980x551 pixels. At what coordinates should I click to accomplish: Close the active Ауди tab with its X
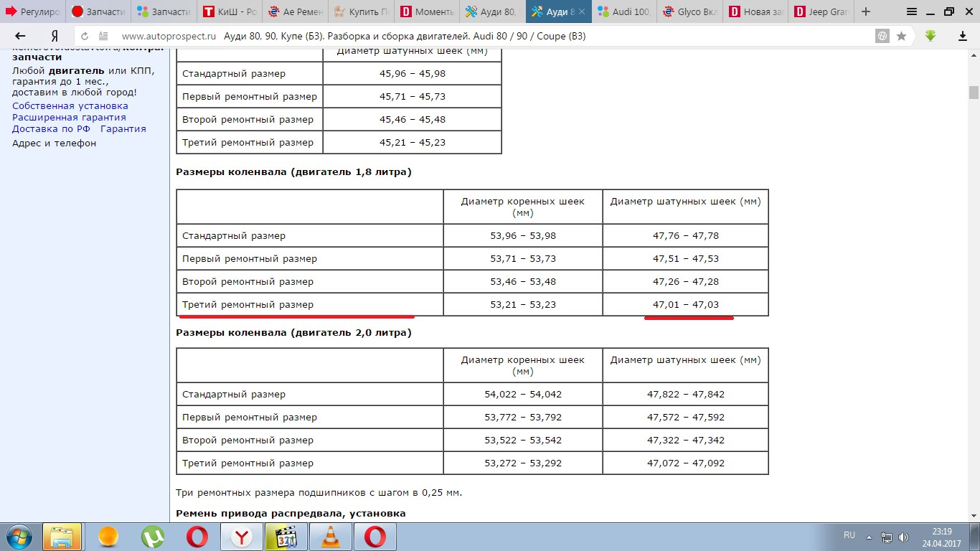tap(581, 12)
